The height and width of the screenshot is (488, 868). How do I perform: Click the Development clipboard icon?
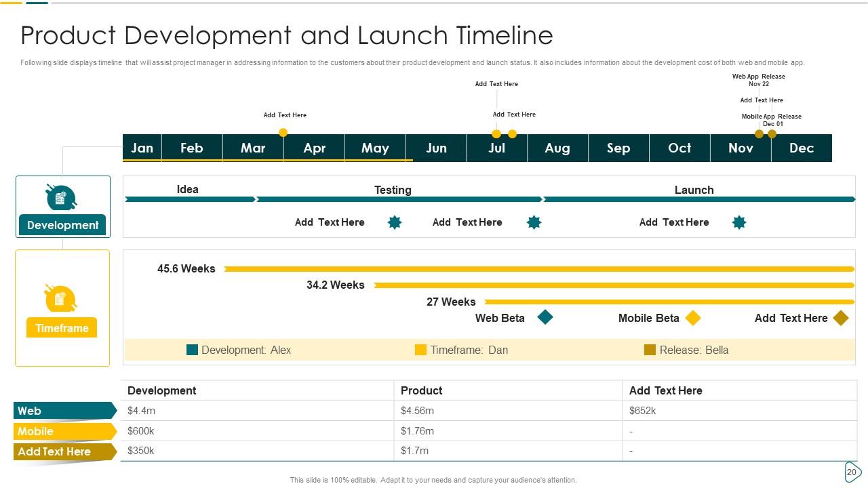[61, 197]
